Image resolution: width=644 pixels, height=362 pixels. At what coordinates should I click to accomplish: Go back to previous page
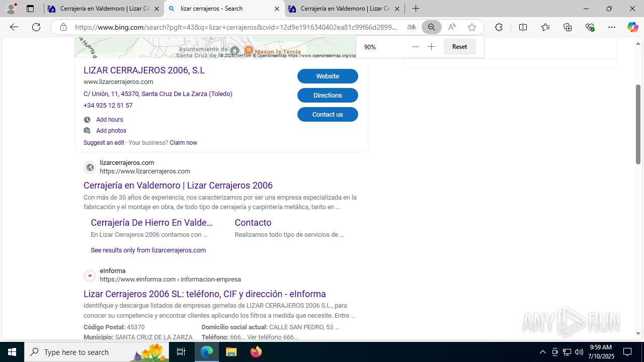coord(14,27)
